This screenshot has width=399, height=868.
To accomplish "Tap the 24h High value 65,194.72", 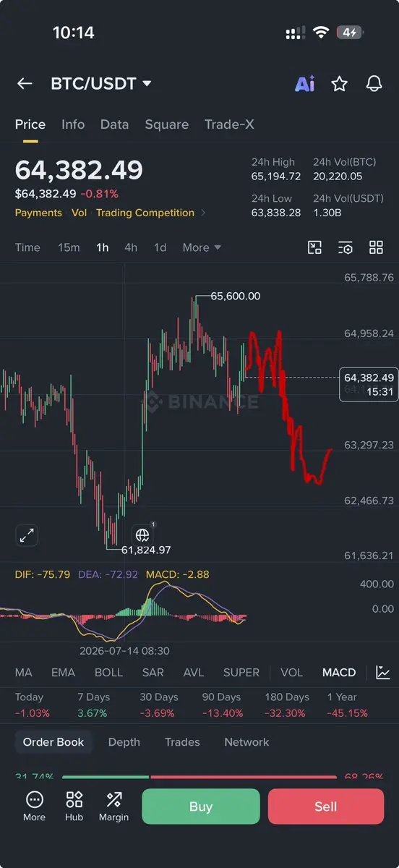I will tap(276, 176).
